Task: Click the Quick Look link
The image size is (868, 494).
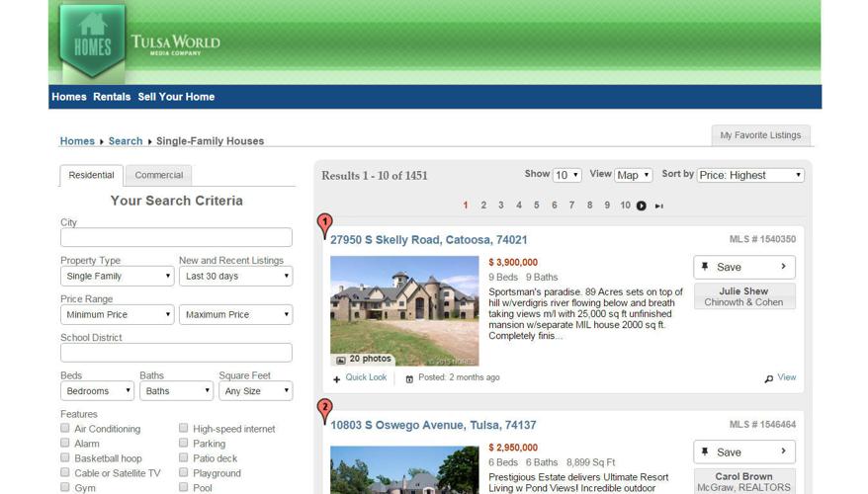Action: 366,377
